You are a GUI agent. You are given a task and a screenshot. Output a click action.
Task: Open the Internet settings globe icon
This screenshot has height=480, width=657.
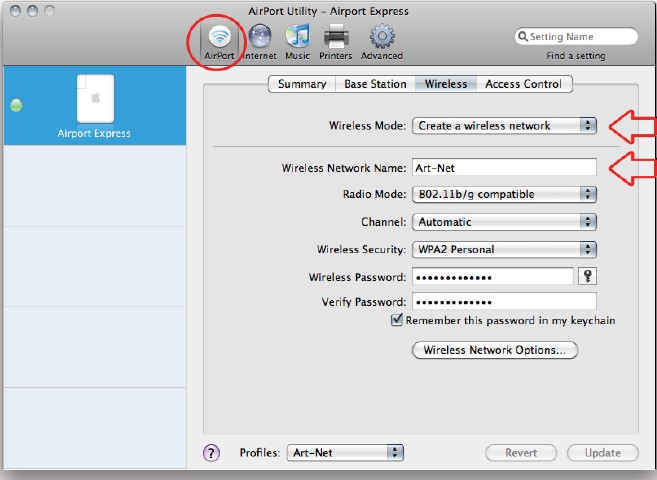pos(260,37)
